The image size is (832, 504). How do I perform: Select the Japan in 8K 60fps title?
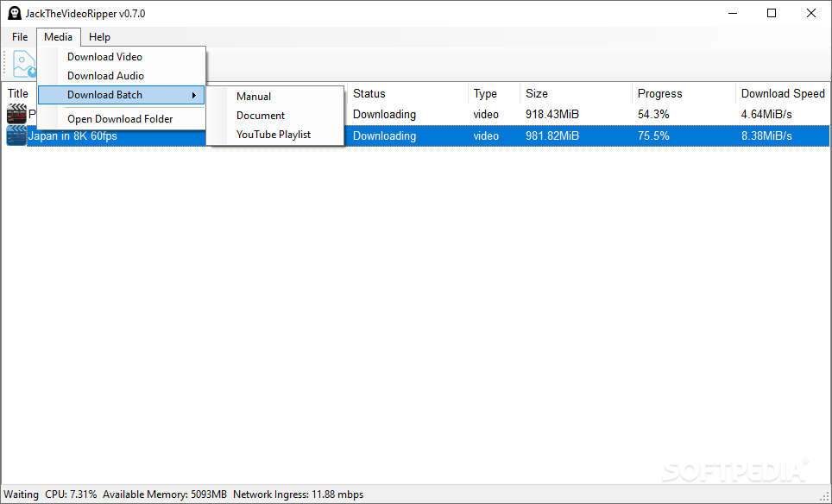click(72, 135)
